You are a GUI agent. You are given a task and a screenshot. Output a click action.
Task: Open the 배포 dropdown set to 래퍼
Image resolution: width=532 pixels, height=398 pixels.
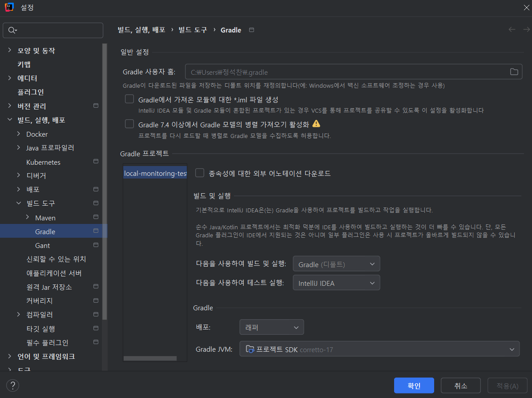click(271, 327)
